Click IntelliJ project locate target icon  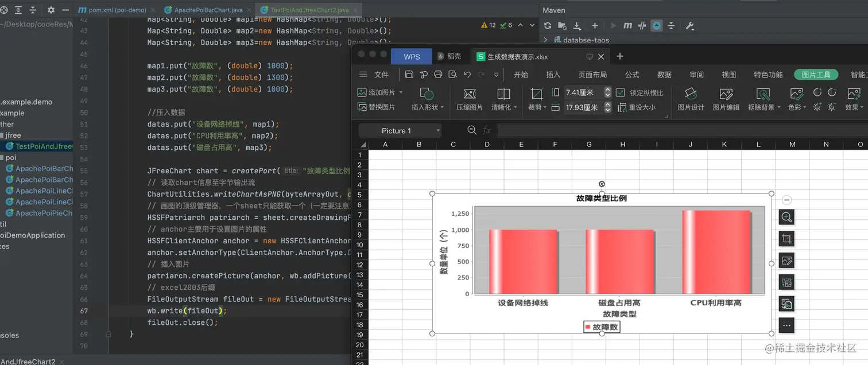(x=4, y=10)
